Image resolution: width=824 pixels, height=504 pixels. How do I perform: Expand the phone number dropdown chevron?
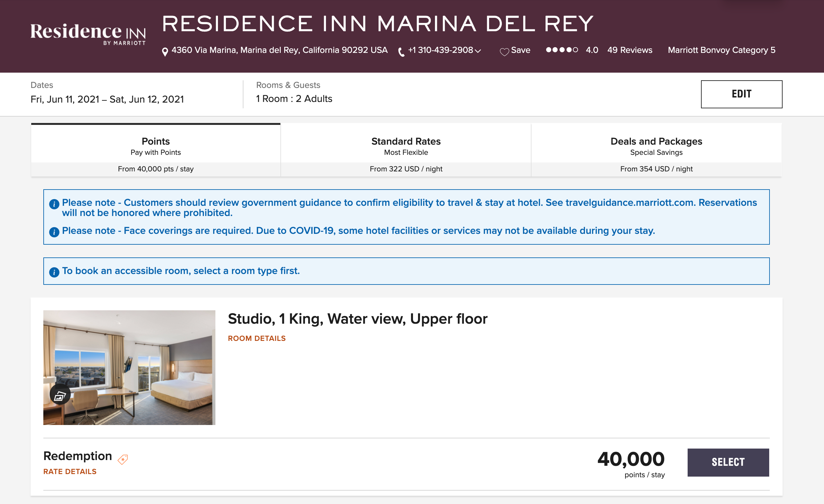[478, 51]
